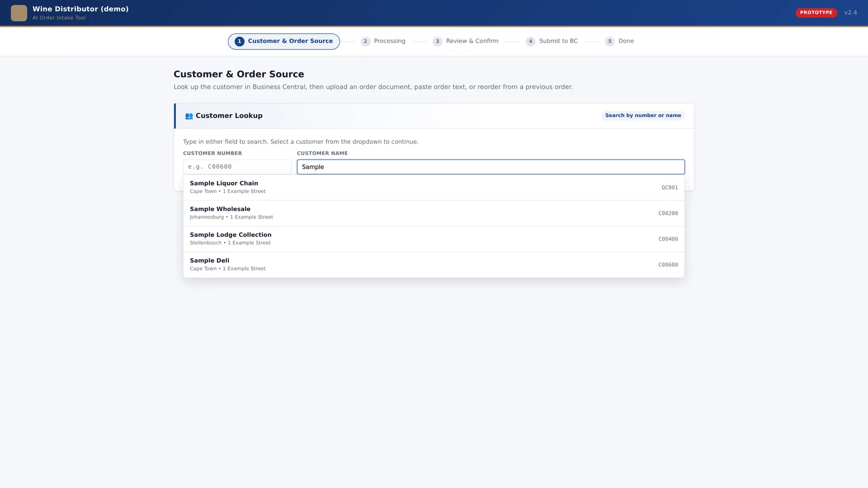868x488 pixels.
Task: Click the Customer Number input field
Action: point(237,167)
